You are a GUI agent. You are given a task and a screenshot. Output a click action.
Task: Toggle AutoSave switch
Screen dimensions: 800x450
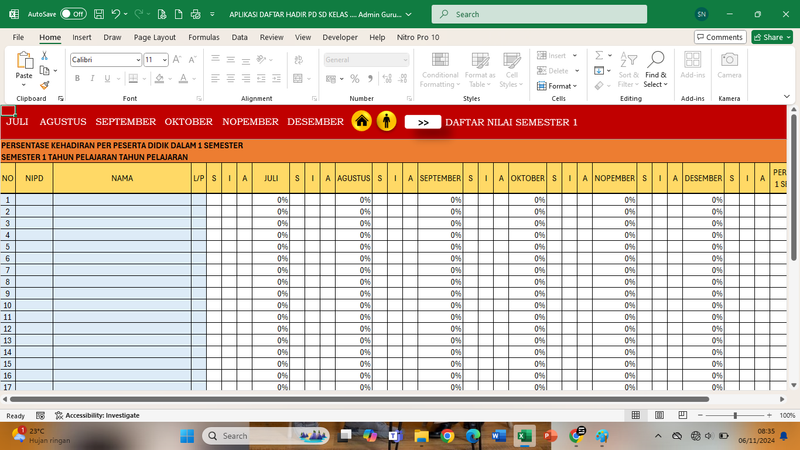[x=73, y=14]
